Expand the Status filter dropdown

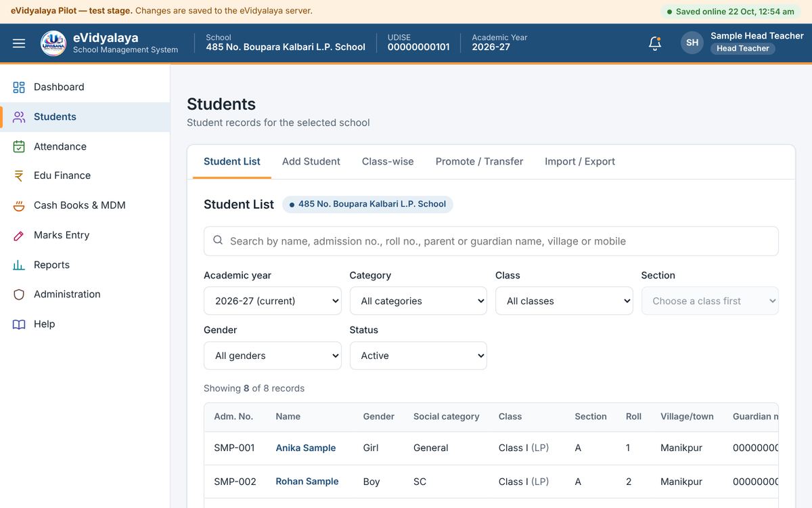(418, 356)
